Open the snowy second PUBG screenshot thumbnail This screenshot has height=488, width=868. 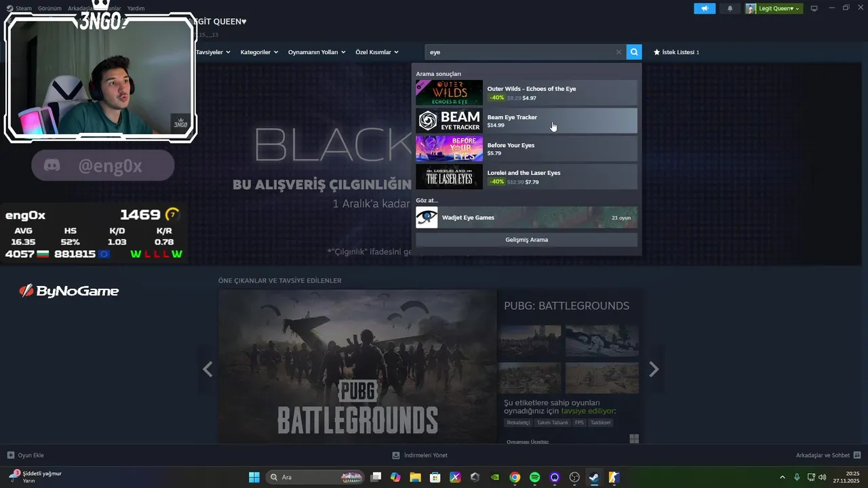602,341
